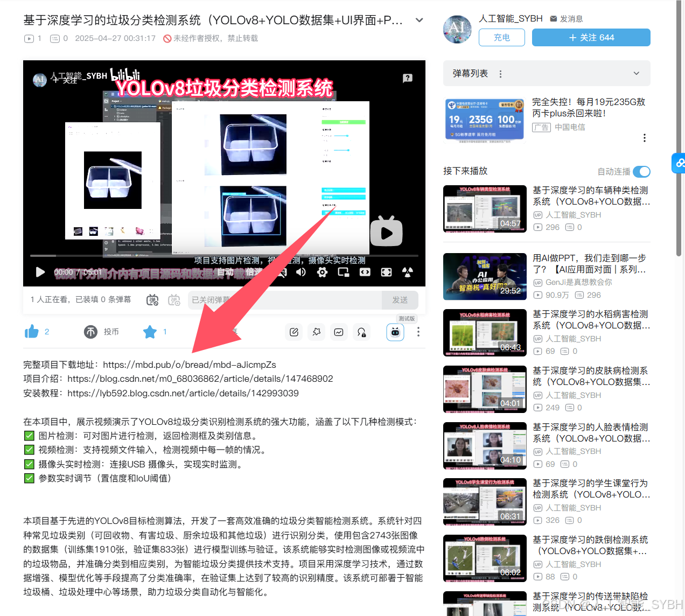The image size is (685, 616).
Task: Click the volume speaker icon in player
Action: coord(301,272)
